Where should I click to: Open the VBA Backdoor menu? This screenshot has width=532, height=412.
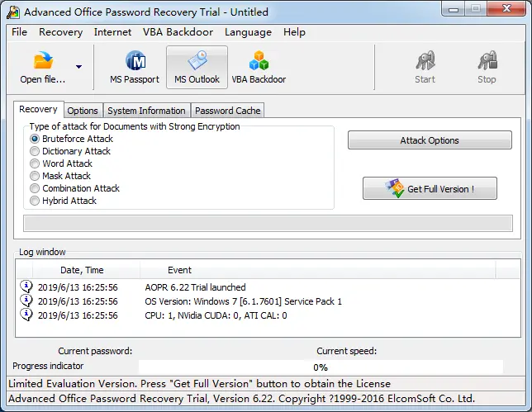[x=178, y=32]
